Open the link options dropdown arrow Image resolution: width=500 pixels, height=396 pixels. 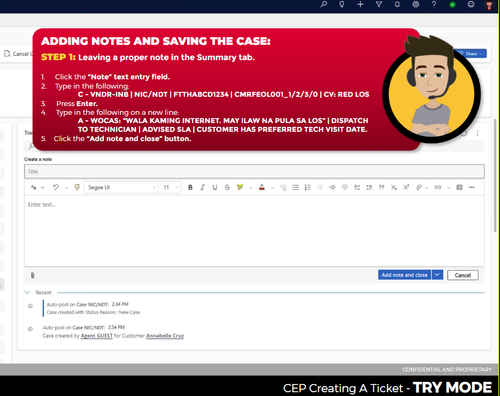448,188
